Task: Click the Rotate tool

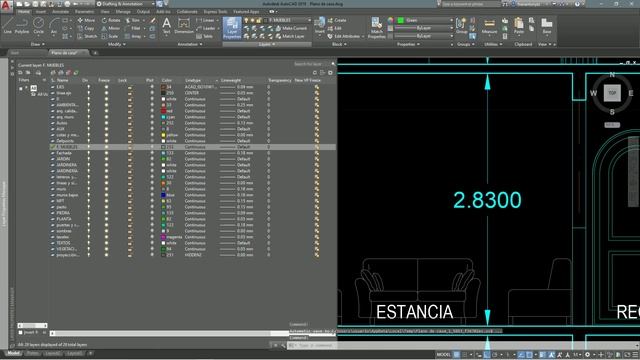Action: click(111, 20)
